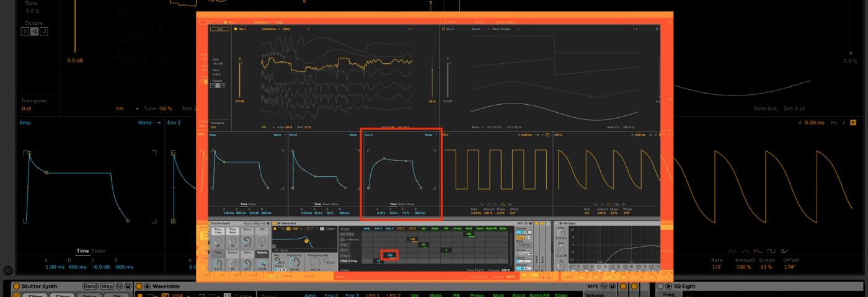The width and height of the screenshot is (868, 297).
Task: Select background Amp envelope Slope tab
Action: (98, 250)
